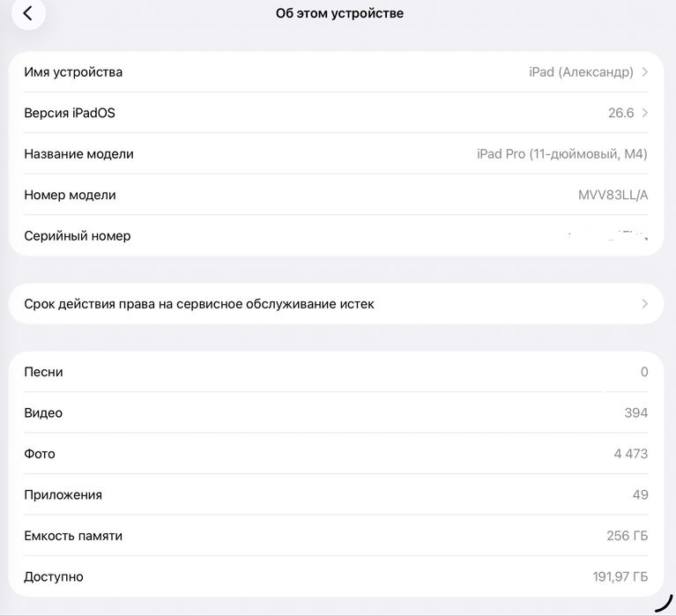This screenshot has width=676, height=616.
Task: Tap the back arrow button
Action: click(28, 13)
